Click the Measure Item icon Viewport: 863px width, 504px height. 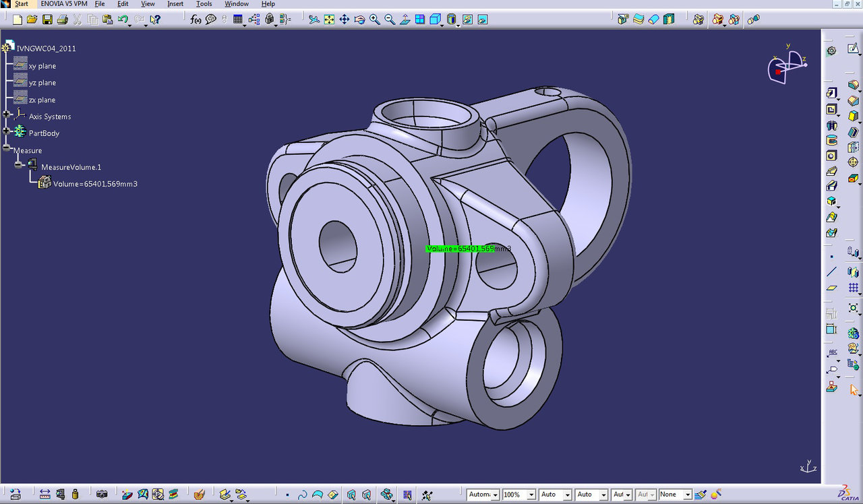tap(60, 495)
